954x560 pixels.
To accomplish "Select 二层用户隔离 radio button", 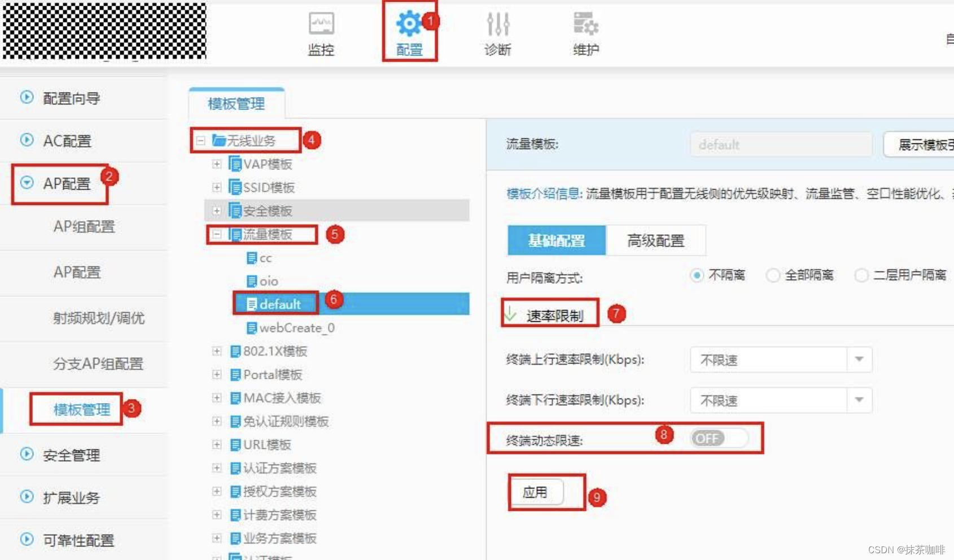I will [x=861, y=275].
